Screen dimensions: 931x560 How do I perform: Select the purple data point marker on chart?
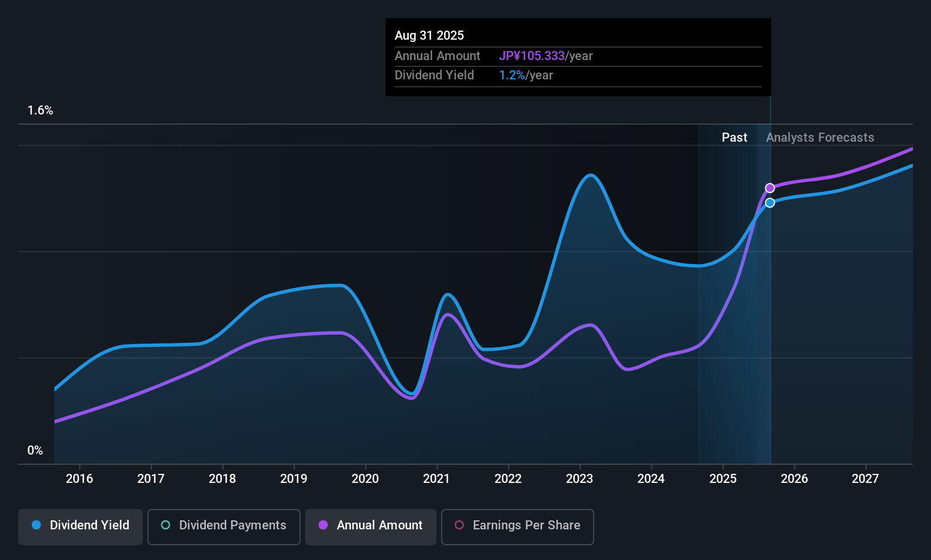pyautogui.click(x=770, y=188)
